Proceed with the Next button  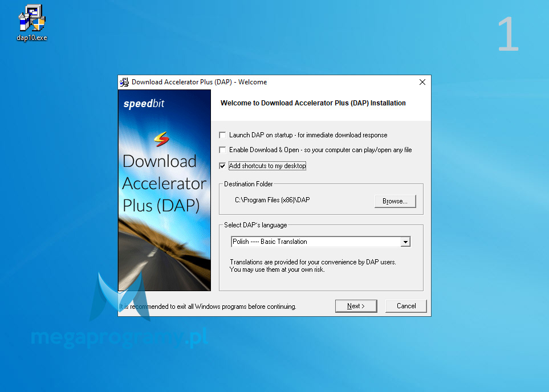pyautogui.click(x=356, y=306)
